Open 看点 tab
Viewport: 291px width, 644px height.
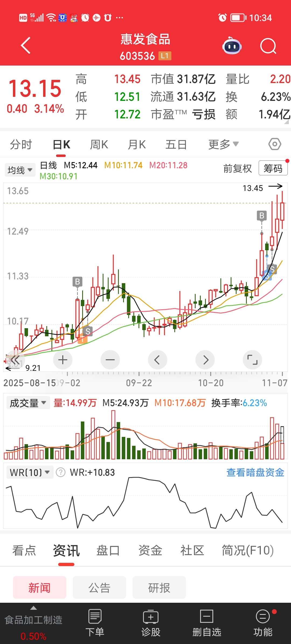point(24,550)
